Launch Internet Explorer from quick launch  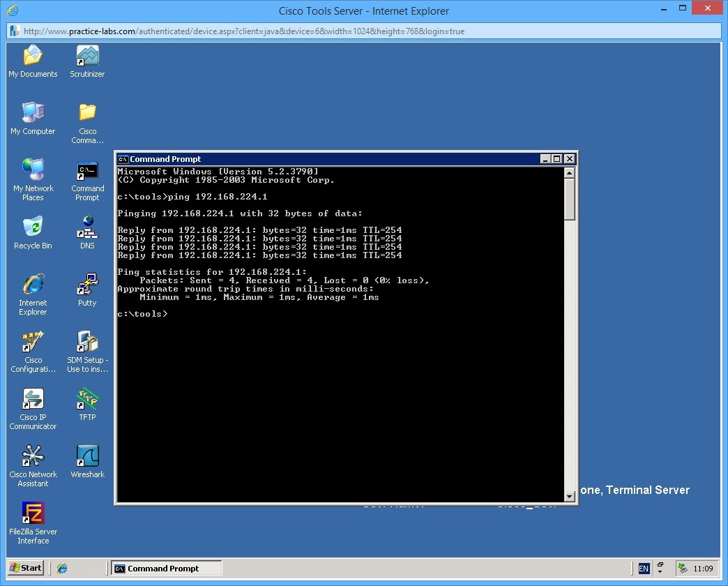tap(61, 567)
